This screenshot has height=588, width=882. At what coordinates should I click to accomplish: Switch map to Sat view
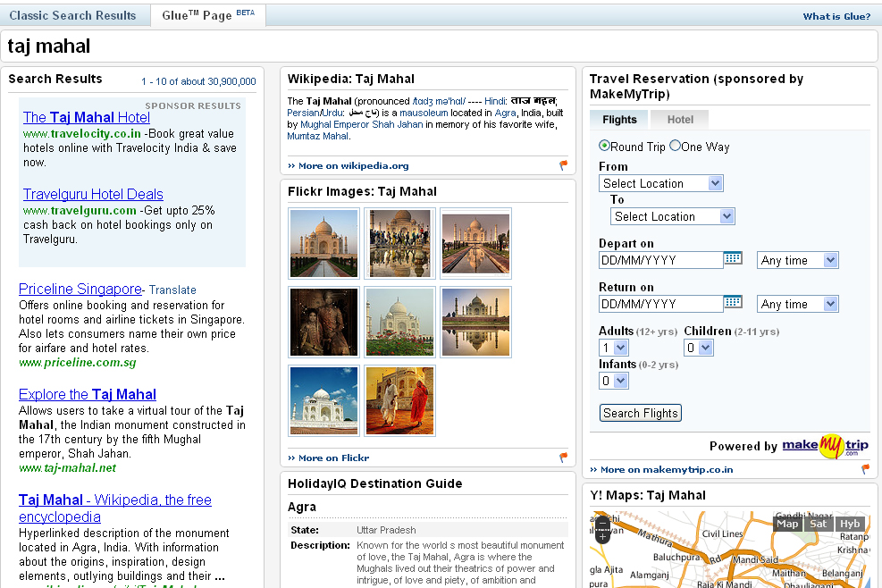818,524
